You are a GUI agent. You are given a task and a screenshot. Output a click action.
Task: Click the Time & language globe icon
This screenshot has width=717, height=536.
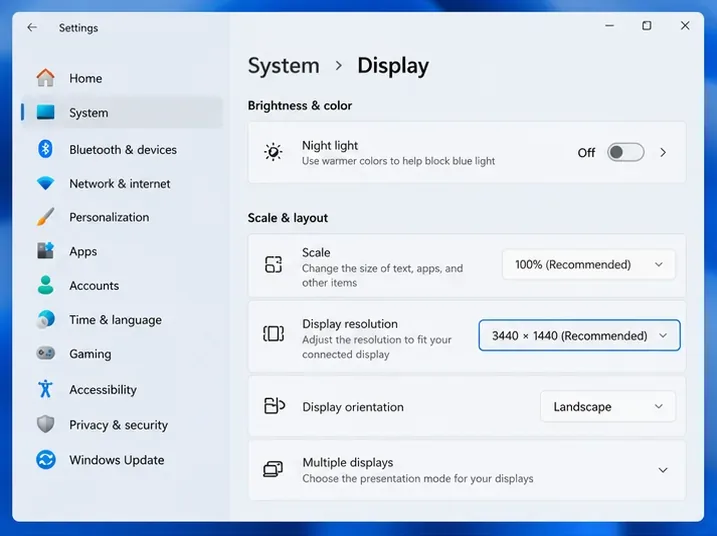click(x=45, y=319)
